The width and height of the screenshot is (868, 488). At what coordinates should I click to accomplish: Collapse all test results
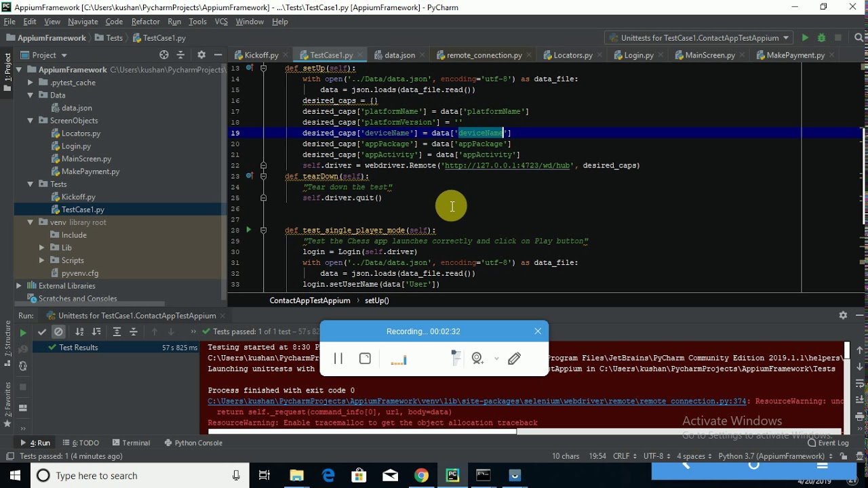pyautogui.click(x=133, y=332)
